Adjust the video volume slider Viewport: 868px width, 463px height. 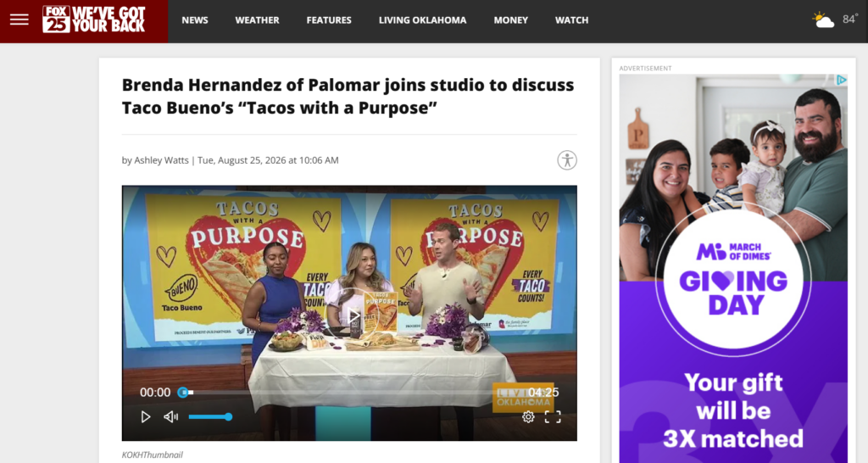210,416
